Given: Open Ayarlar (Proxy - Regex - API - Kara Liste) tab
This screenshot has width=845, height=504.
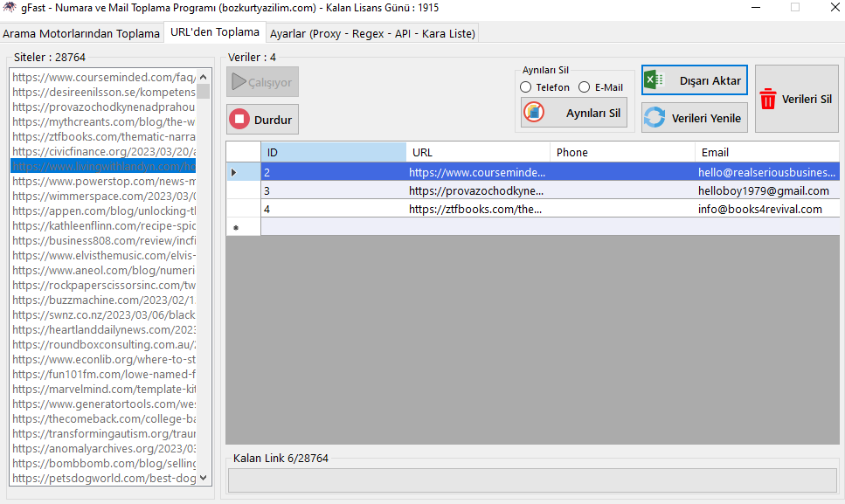Looking at the screenshot, I should click(x=372, y=33).
